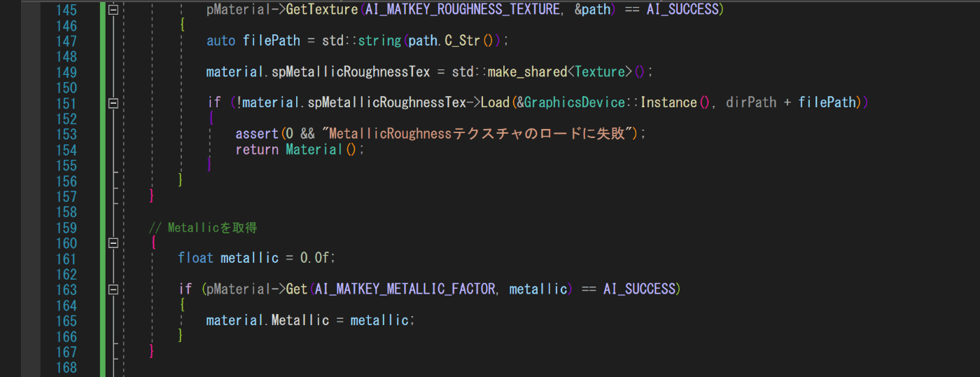980x377 pixels.
Task: Click the dirPath variable on line 151
Action: pyautogui.click(x=751, y=102)
